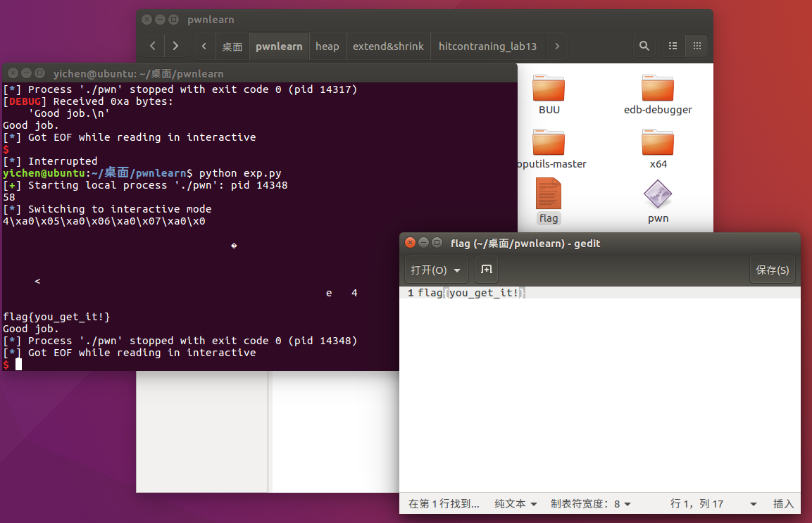812x523 pixels.
Task: Close the gedit window
Action: pos(410,242)
